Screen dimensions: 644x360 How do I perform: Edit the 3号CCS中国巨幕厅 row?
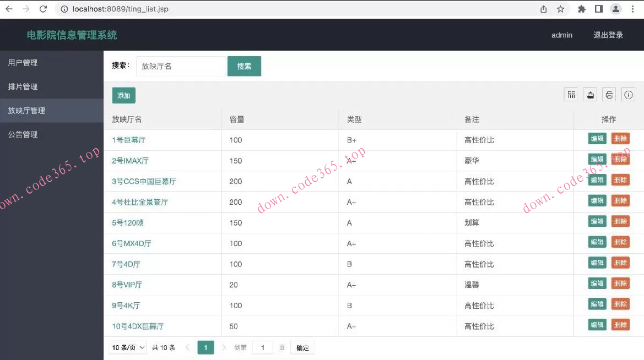point(597,180)
